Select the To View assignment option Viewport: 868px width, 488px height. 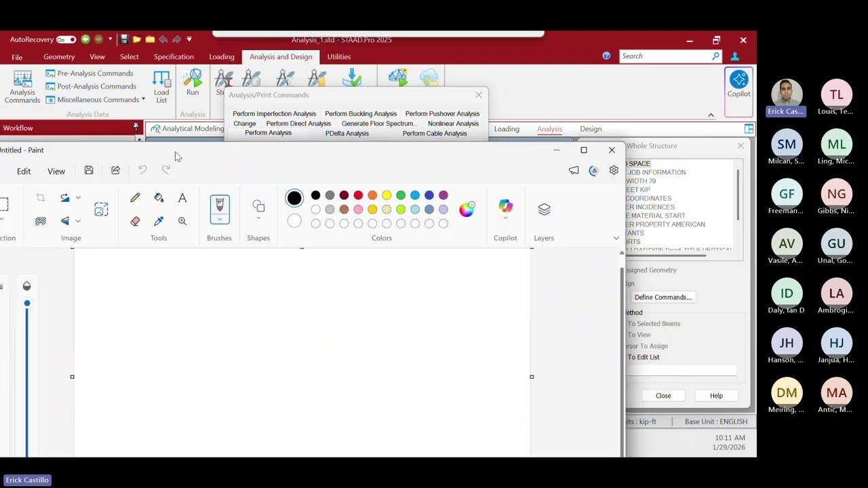[638, 335]
